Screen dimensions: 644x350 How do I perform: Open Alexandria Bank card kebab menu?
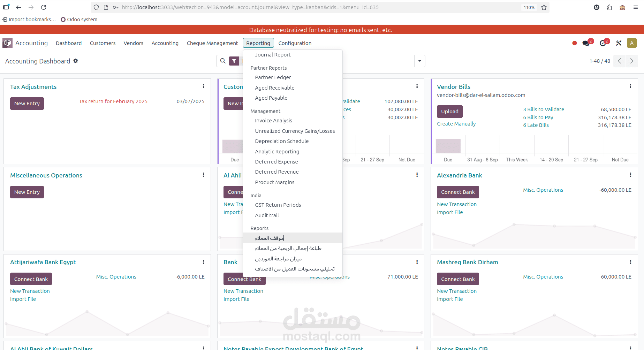coord(630,175)
